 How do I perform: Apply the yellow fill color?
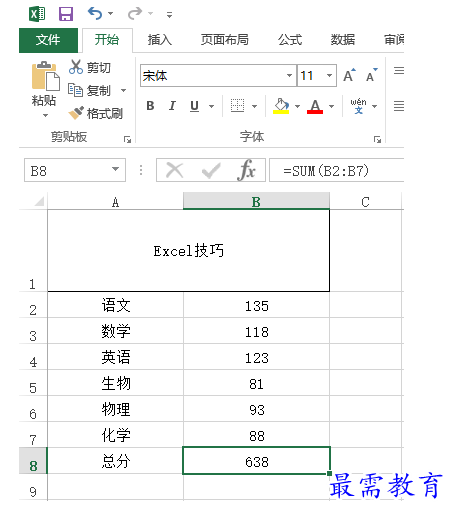(x=281, y=106)
